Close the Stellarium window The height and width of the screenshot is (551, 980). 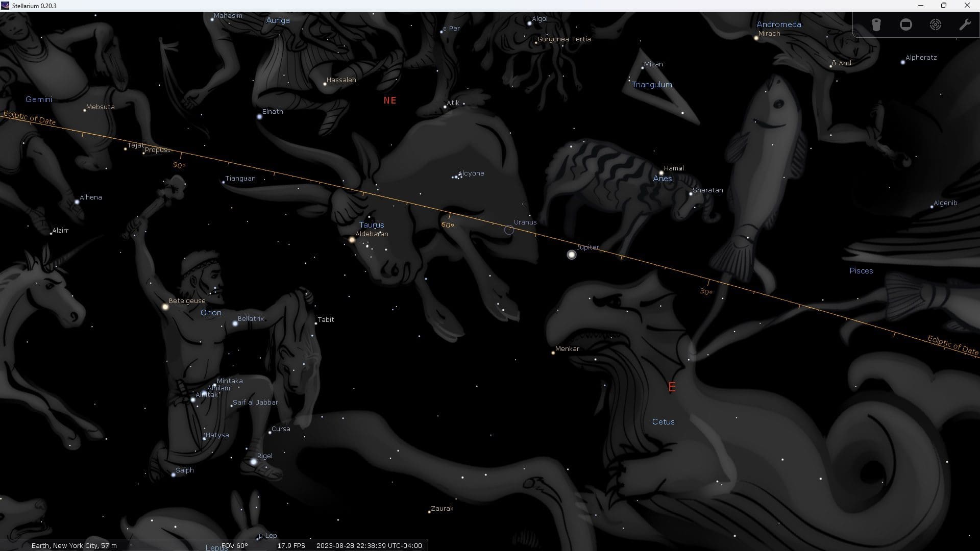point(967,6)
